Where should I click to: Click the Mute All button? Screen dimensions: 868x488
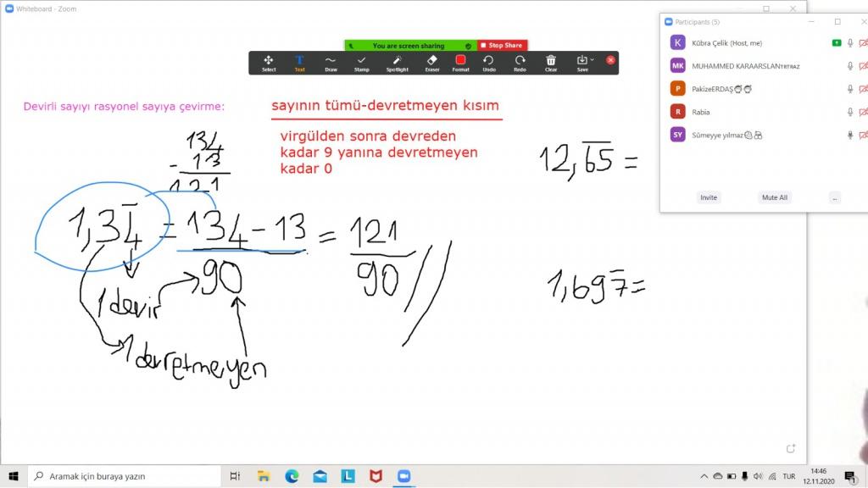coord(774,197)
